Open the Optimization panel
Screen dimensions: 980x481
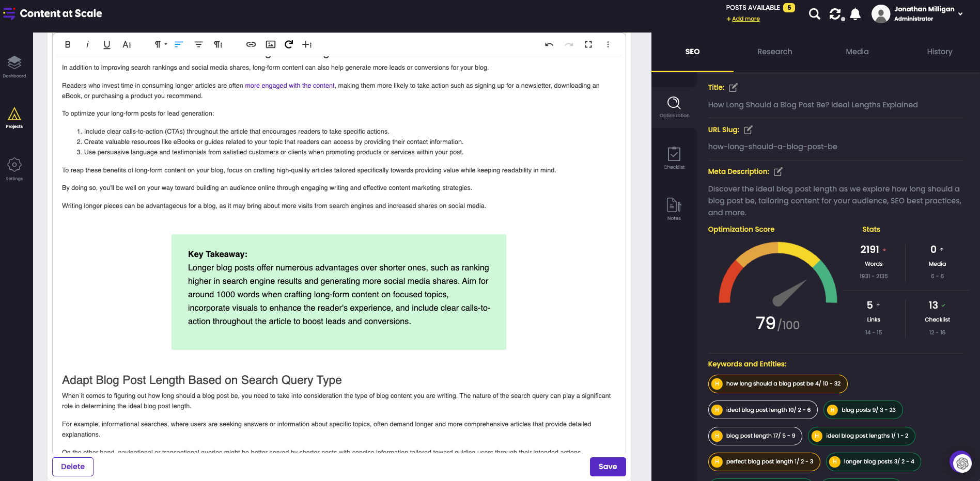click(x=674, y=106)
